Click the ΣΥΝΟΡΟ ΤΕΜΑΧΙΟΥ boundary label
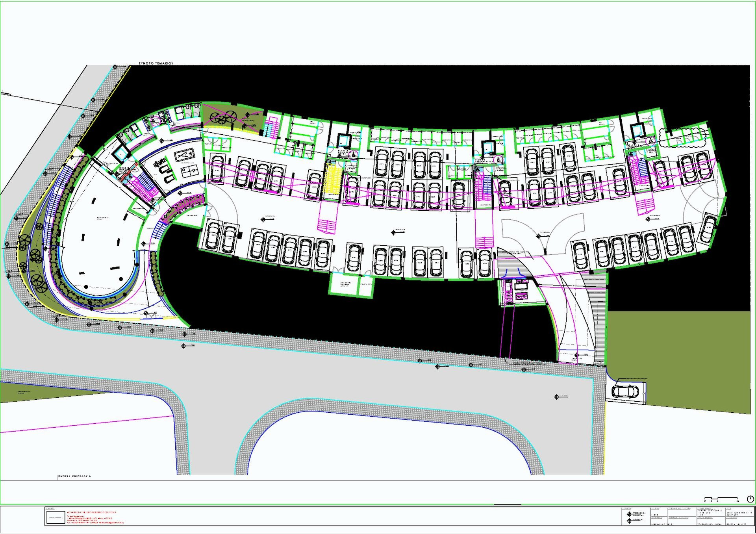 pos(156,63)
